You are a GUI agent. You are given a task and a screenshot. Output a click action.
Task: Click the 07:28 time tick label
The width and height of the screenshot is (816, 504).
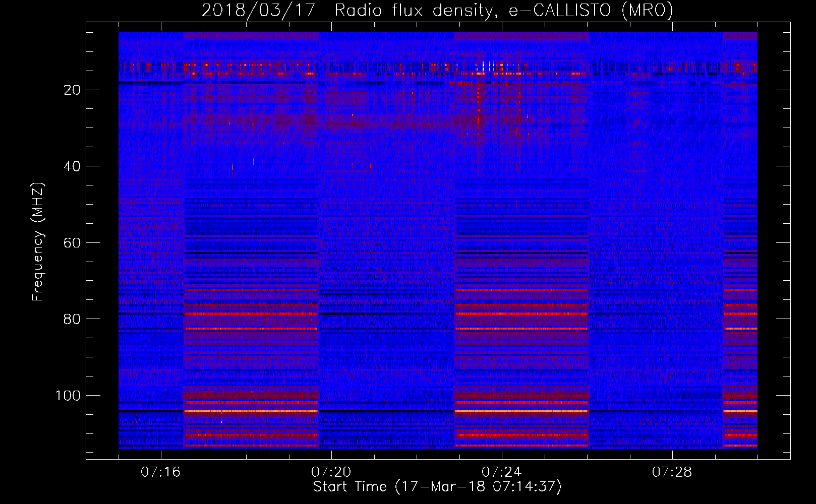(672, 472)
